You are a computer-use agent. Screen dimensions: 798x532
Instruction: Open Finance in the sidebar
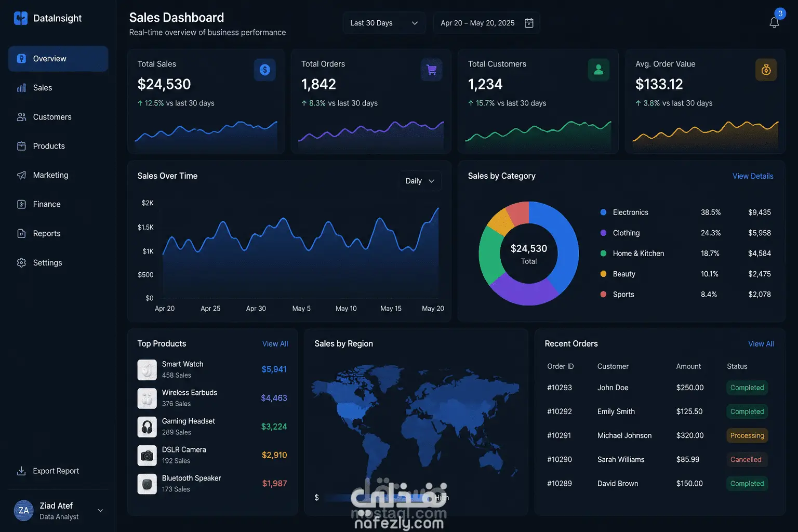58,204
